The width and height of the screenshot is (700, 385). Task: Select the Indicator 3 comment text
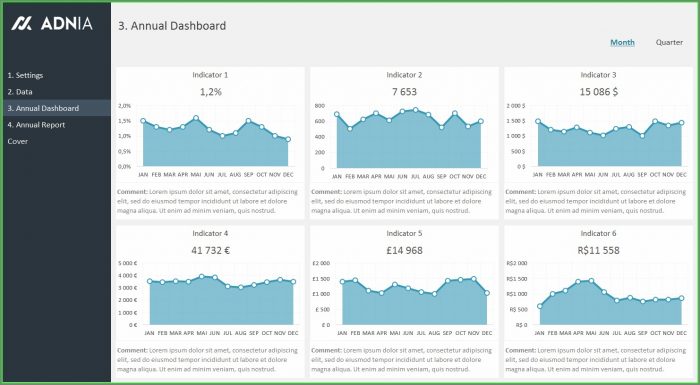[x=596, y=201]
